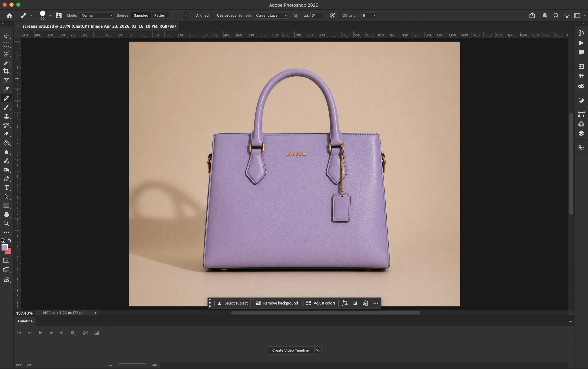
Task: Select the screenshots.psd document tab
Action: click(x=99, y=26)
